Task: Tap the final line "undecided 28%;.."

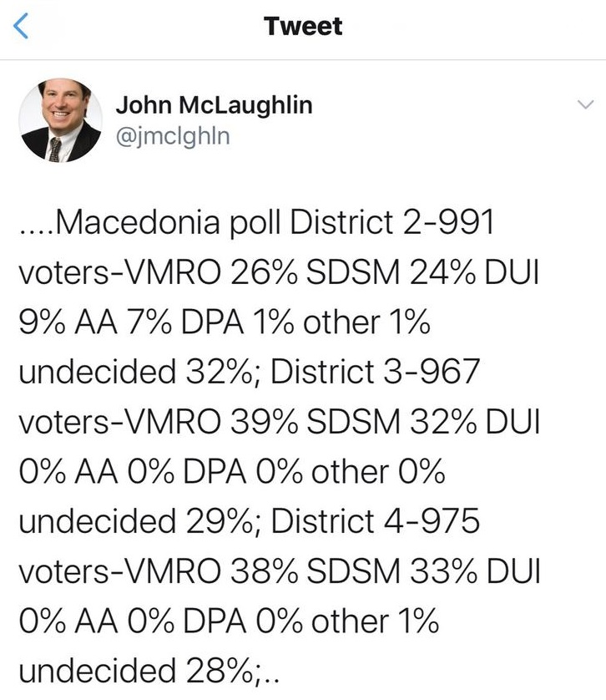Action: pos(149,671)
